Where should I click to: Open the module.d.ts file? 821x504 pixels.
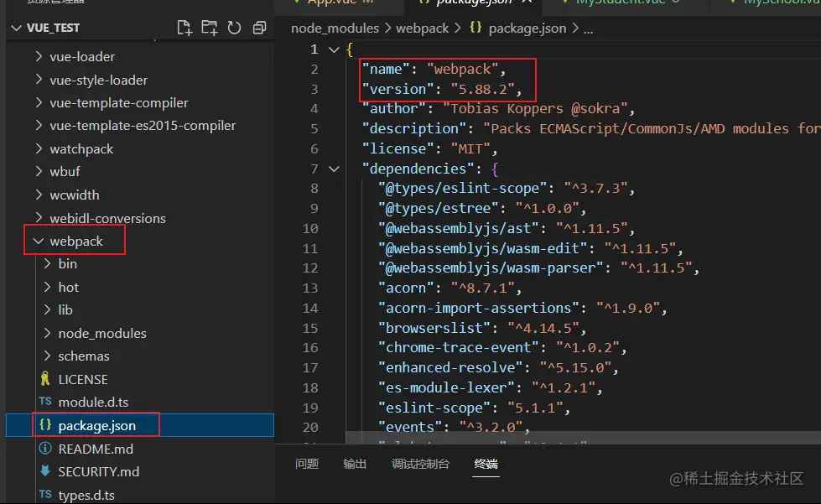pos(93,402)
